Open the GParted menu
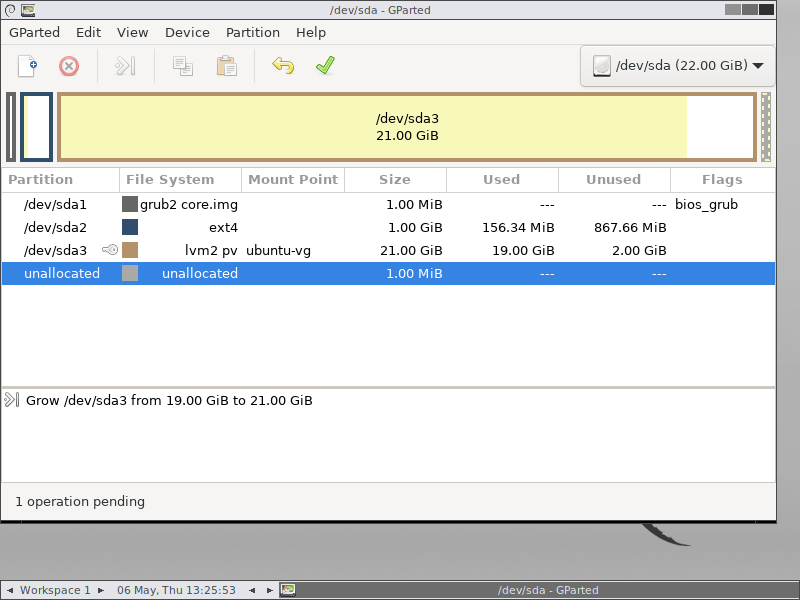800x600 pixels. click(x=35, y=32)
